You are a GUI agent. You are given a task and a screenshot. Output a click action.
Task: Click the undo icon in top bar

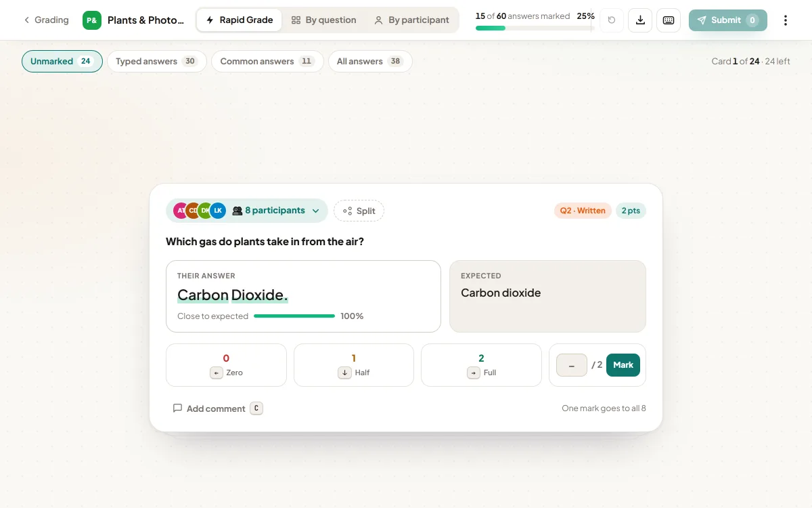click(612, 20)
